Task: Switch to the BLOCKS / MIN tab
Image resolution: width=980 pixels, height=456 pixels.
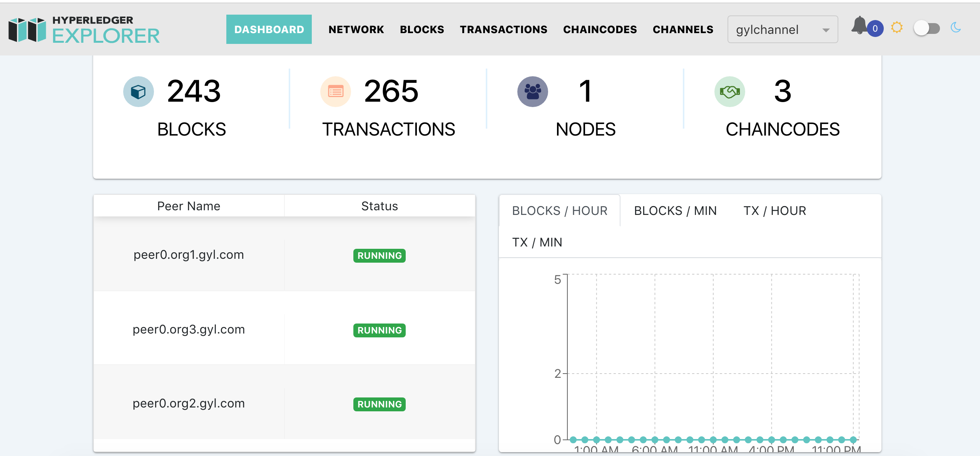Action: (675, 210)
